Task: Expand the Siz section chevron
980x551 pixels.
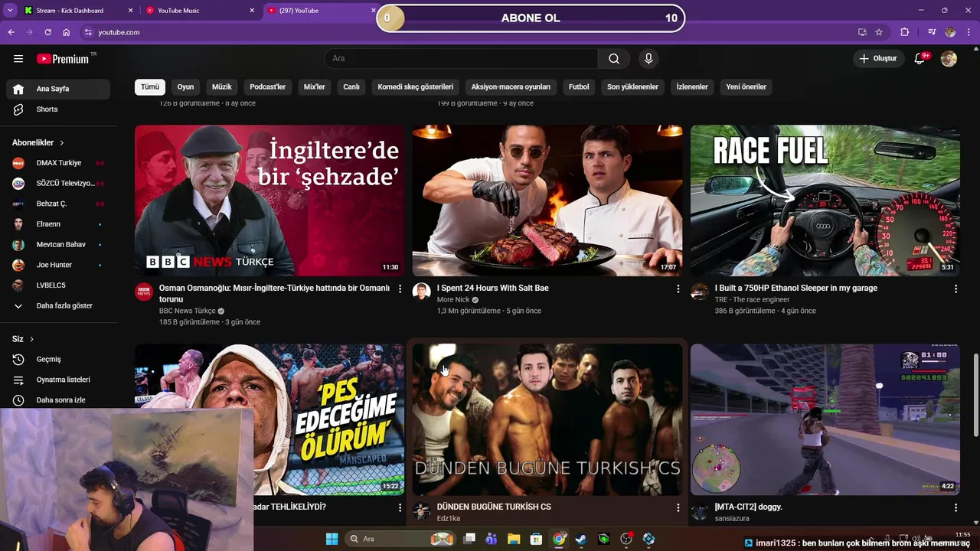Action: pos(31,339)
